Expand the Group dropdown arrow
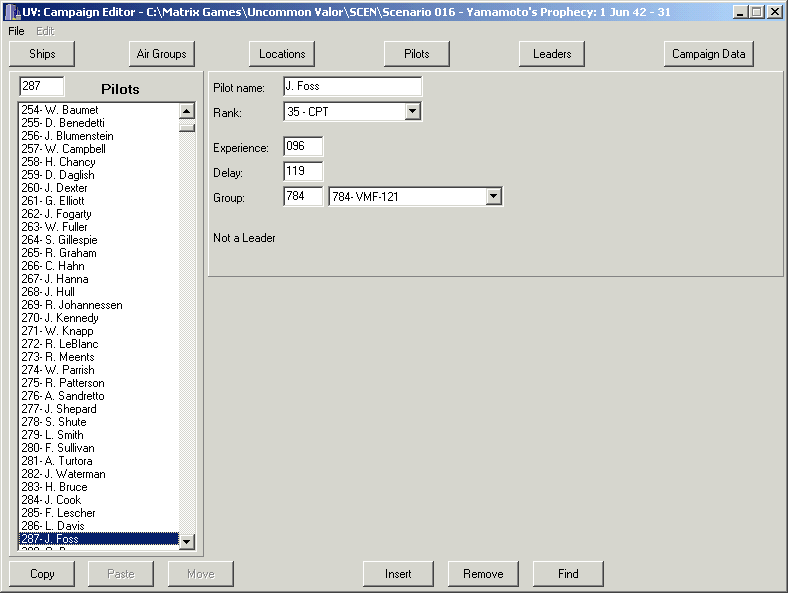This screenshot has height=593, width=788. [x=494, y=196]
